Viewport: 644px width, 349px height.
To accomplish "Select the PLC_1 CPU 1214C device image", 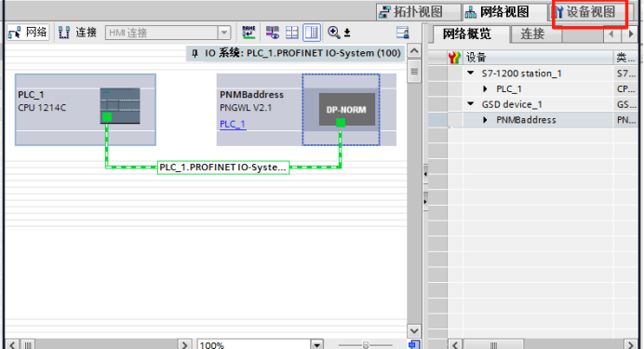I will [120, 105].
